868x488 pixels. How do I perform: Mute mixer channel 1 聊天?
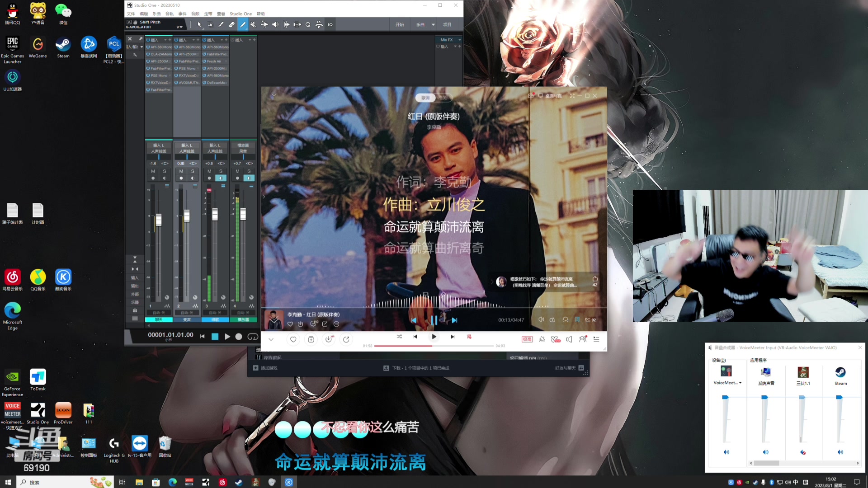pos(153,171)
